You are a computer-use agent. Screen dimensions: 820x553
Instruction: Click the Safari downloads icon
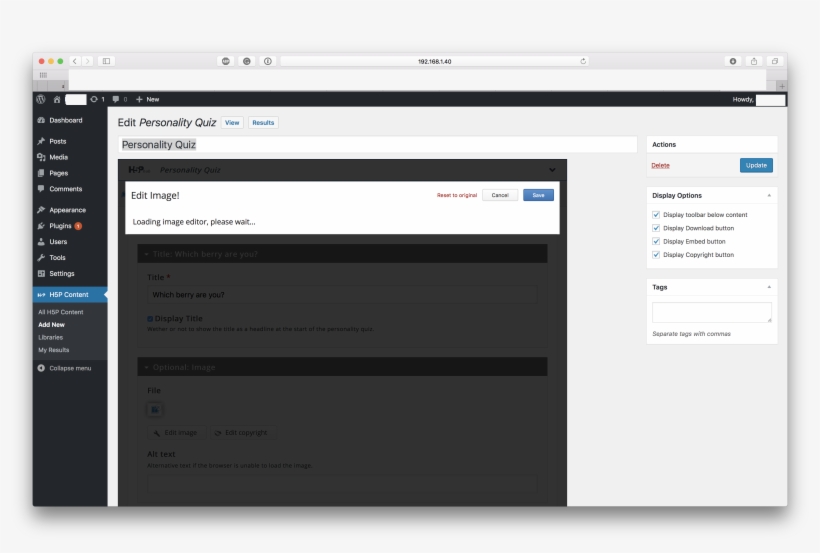coord(733,61)
